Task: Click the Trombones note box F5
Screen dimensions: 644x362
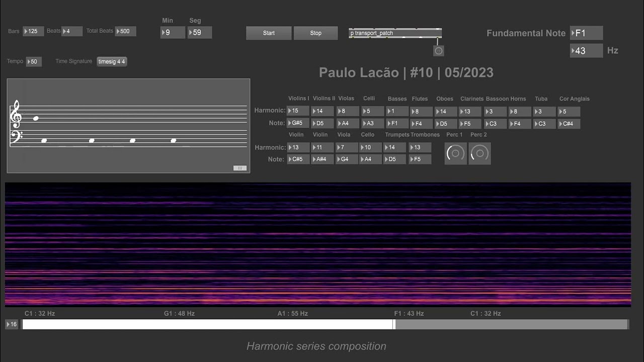Action: pyautogui.click(x=421, y=159)
